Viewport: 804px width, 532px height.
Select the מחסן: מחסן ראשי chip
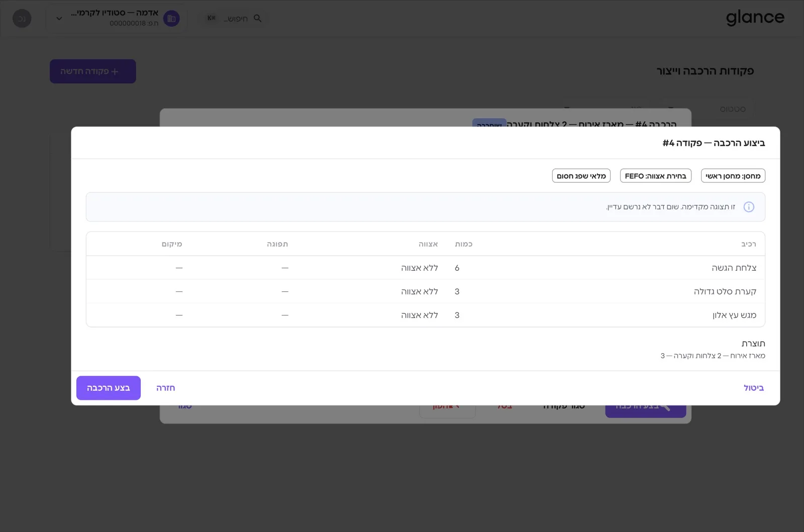[x=733, y=176]
